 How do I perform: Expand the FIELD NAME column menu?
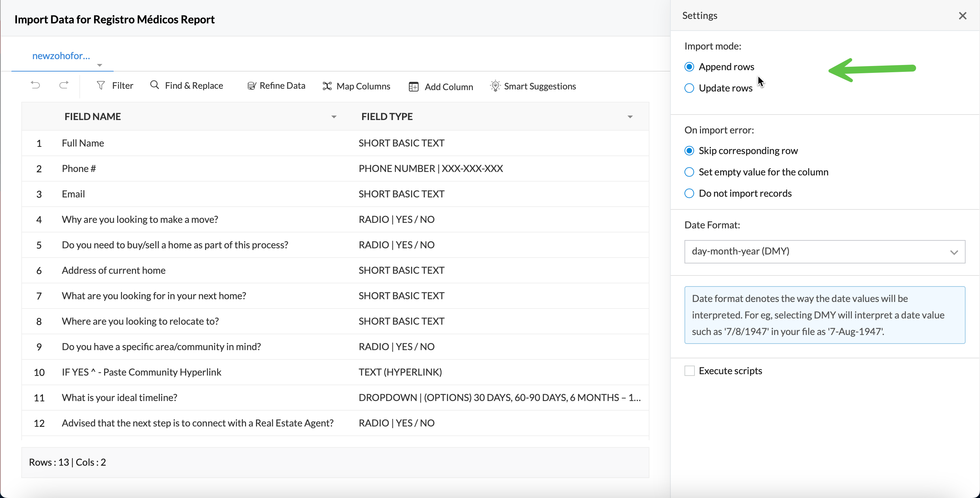pos(334,117)
